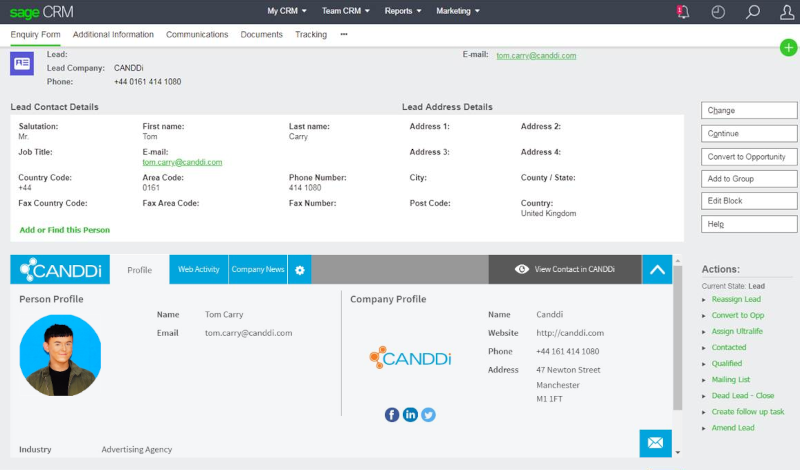Click Tom Carry's profile photo
The image size is (800, 470).
tap(60, 355)
